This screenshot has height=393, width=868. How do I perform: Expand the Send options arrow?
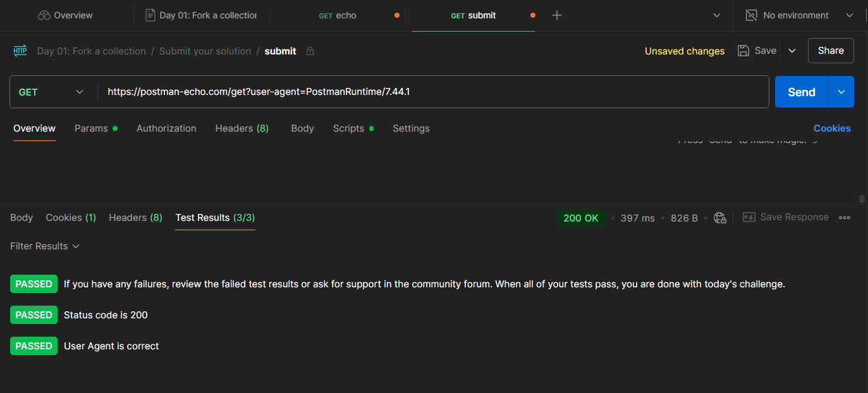pos(841,92)
